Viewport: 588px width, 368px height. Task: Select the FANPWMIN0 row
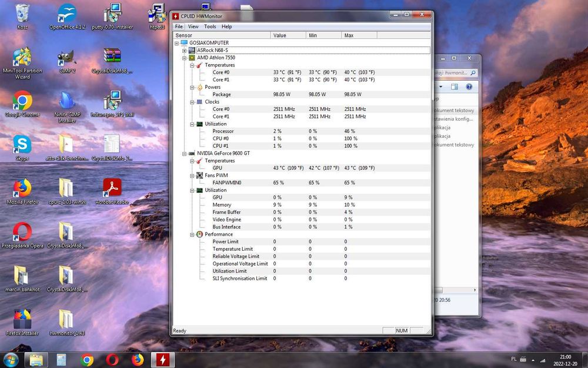(302, 183)
